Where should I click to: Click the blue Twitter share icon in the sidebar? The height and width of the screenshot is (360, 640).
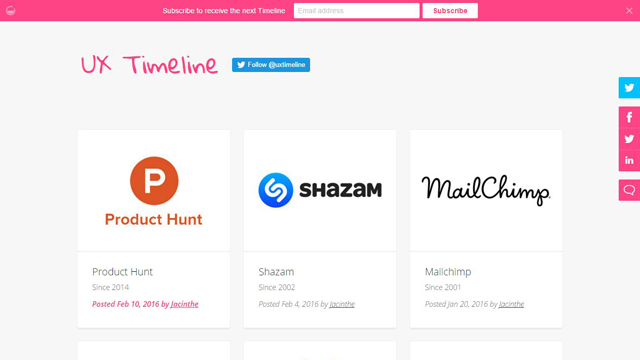point(629,88)
